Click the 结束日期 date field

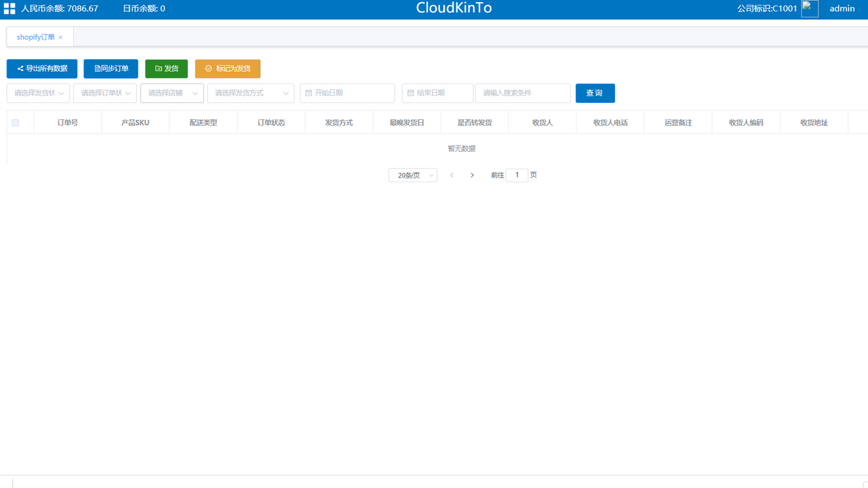coord(437,93)
